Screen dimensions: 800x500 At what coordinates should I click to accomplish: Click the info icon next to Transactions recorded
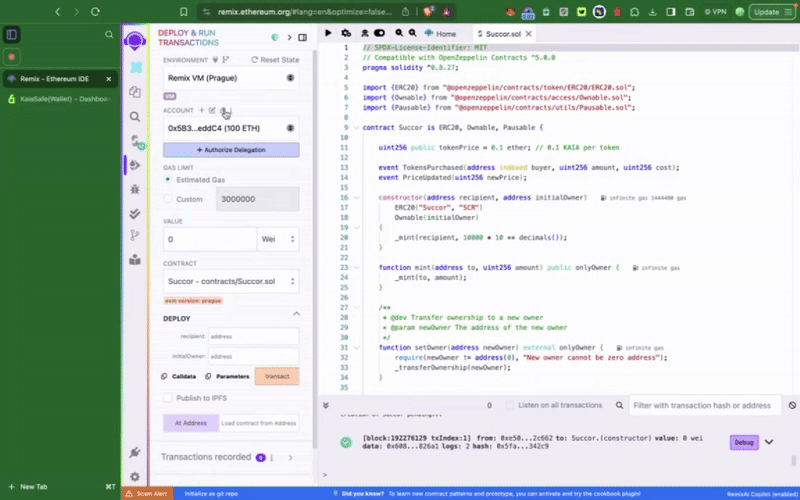272,458
